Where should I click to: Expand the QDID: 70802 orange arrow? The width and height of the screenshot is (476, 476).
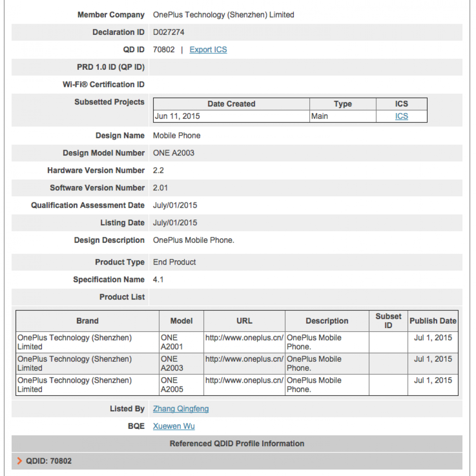point(19,461)
